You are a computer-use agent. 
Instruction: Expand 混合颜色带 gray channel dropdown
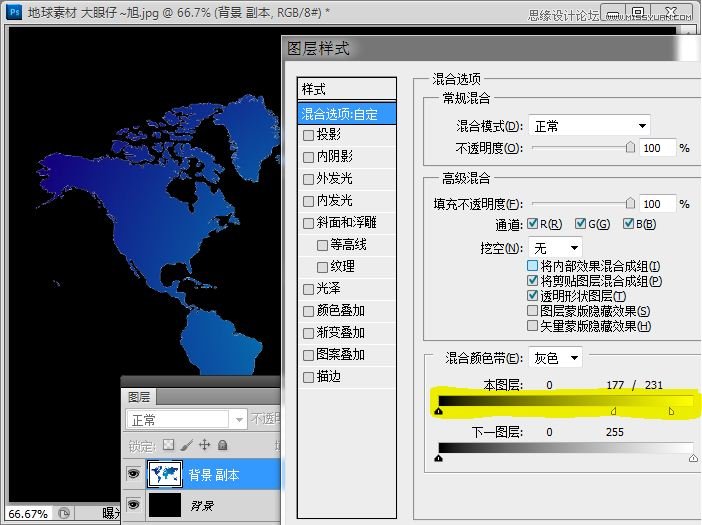point(556,357)
